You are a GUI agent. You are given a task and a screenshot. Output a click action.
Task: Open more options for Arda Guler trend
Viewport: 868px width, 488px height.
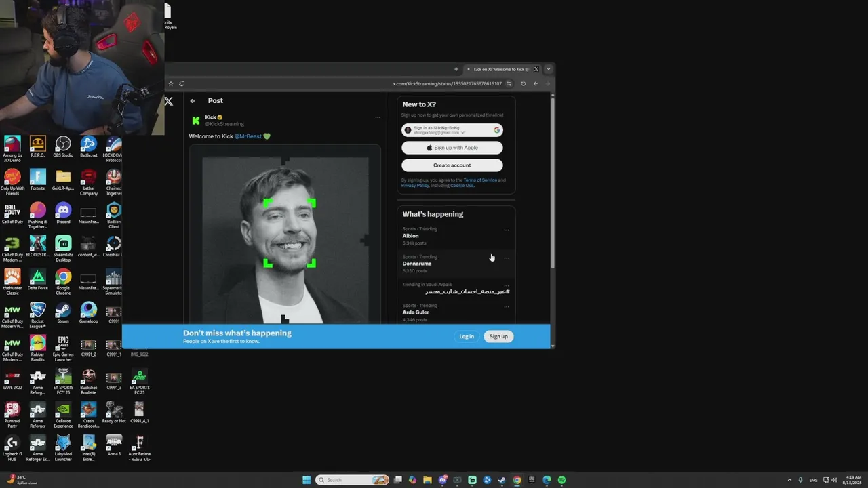(507, 306)
